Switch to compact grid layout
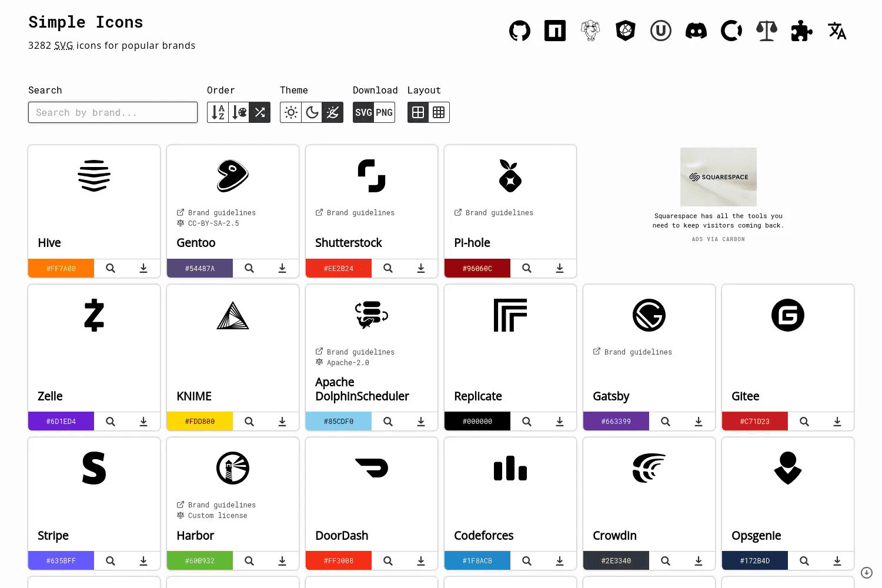The width and height of the screenshot is (882, 588). pyautogui.click(x=439, y=112)
